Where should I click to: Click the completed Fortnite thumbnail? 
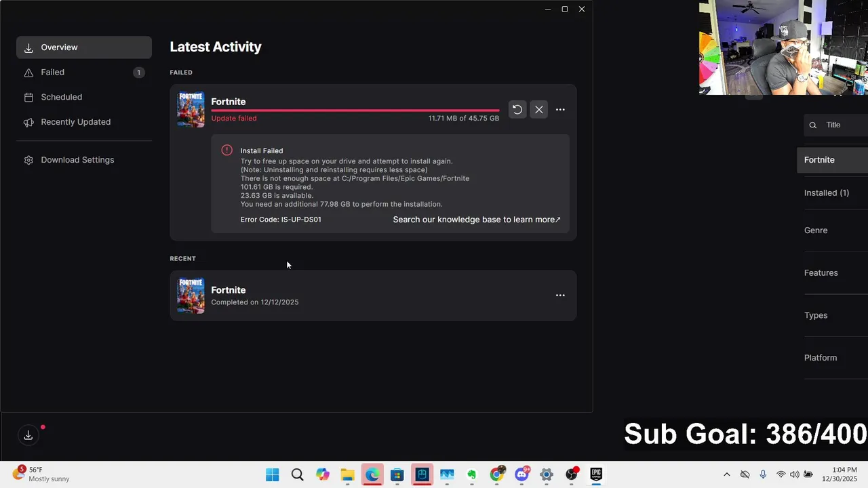pyautogui.click(x=191, y=296)
